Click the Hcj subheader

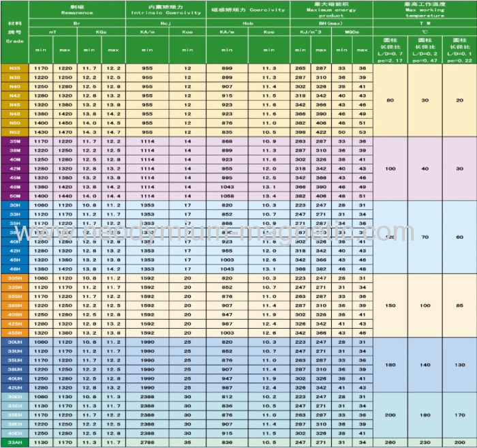pos(166,23)
